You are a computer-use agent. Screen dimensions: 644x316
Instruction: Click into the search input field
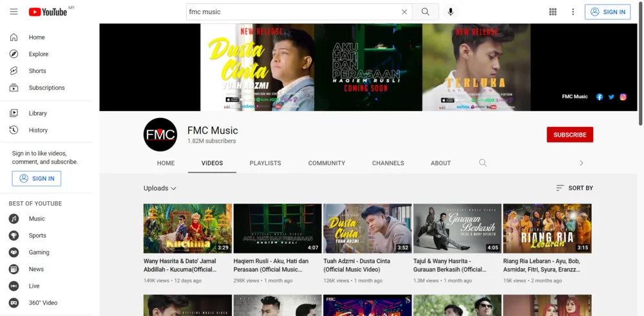pos(290,12)
